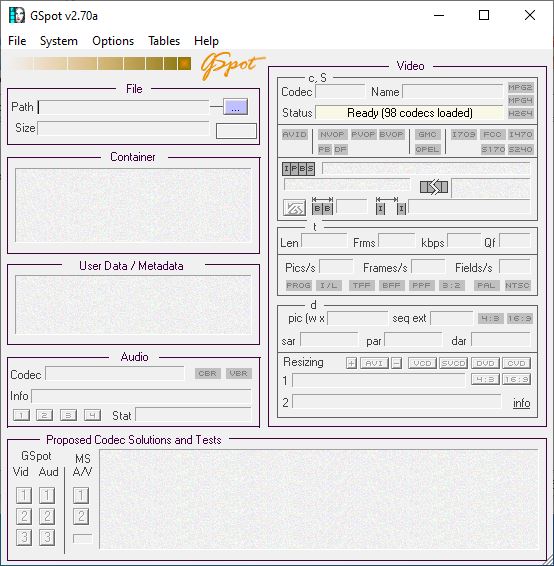Click the packed bitstream arrows icon
Viewport: 554px width, 566px height.
(x=434, y=187)
